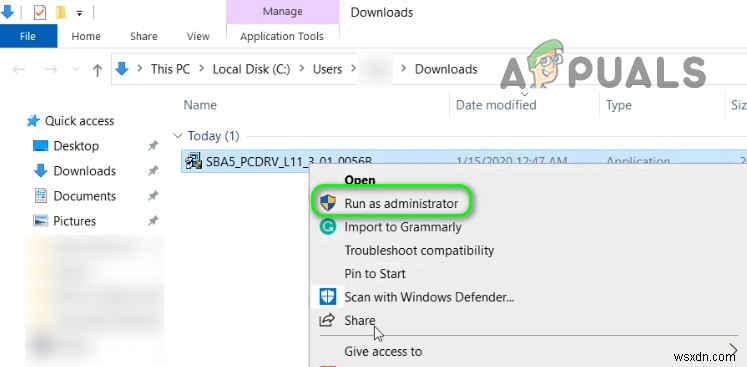Screen dimensions: 747x367
Task: Open Documents in the navigation pane
Action: (x=85, y=196)
